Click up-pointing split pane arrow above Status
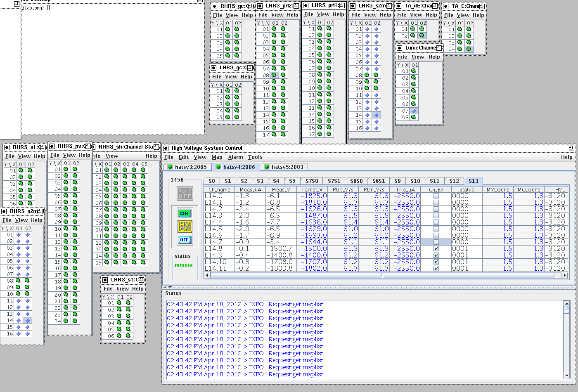578x392 pixels. point(165,287)
